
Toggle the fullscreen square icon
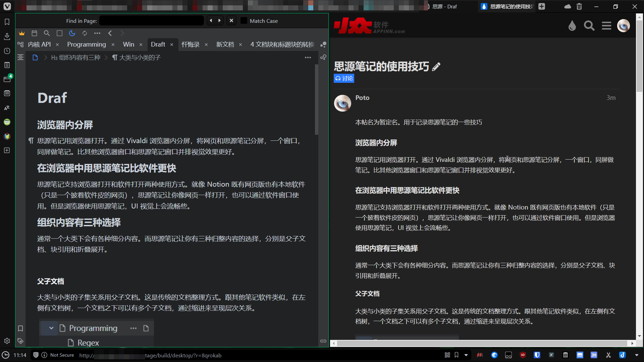pyautogui.click(x=59, y=33)
